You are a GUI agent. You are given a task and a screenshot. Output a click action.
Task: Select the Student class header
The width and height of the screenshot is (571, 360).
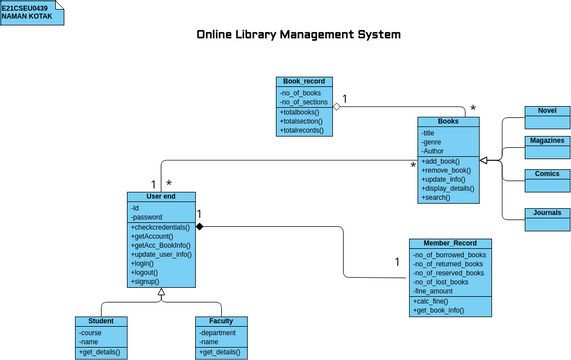pos(101,321)
